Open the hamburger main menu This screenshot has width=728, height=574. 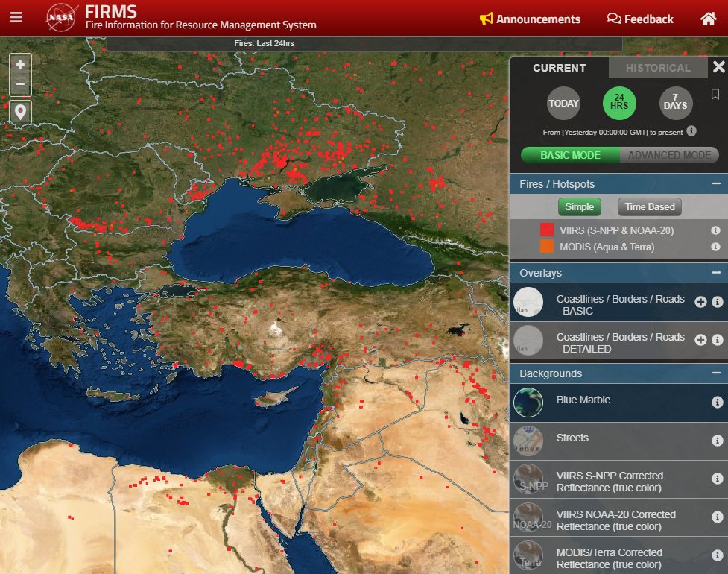(16, 18)
